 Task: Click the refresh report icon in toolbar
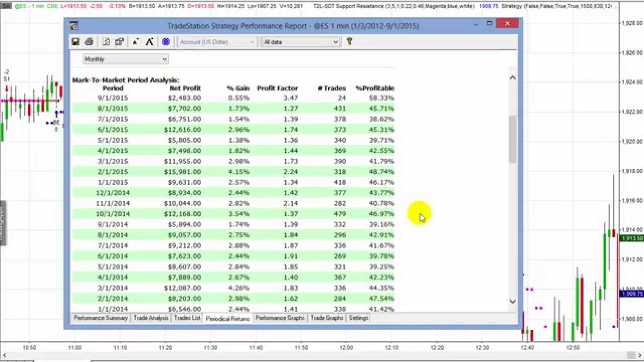click(x=106, y=42)
